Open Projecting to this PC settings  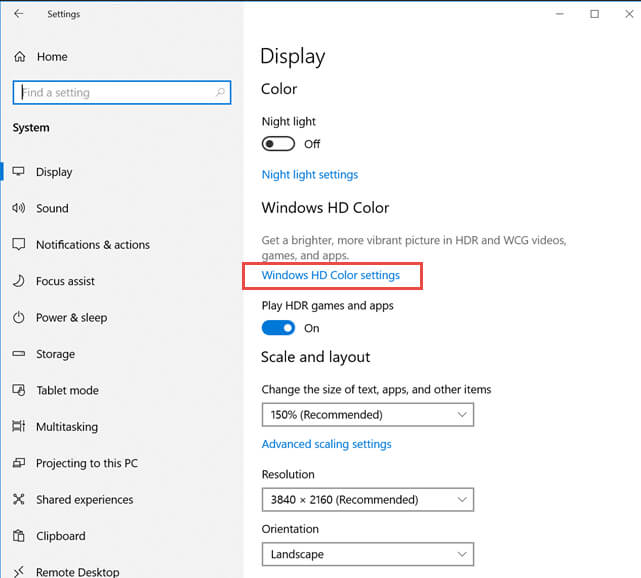87,463
